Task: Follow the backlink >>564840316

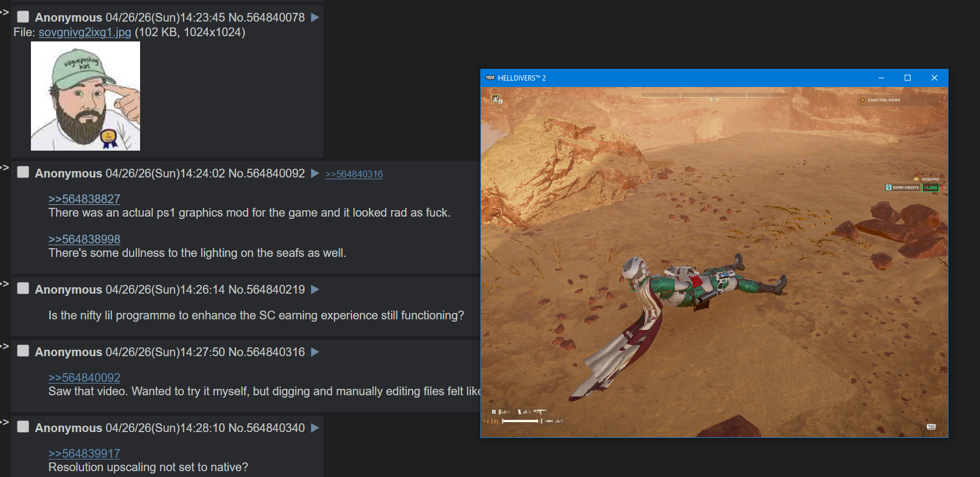Action: point(354,174)
